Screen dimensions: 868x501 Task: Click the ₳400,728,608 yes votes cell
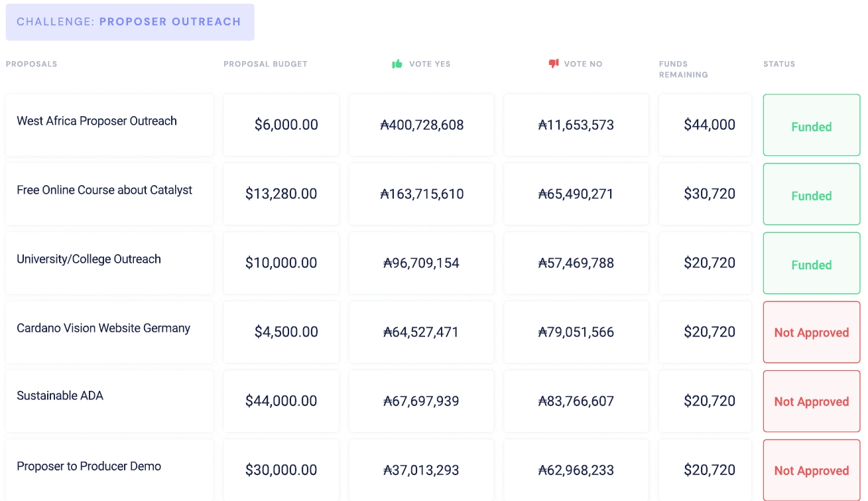[422, 125]
